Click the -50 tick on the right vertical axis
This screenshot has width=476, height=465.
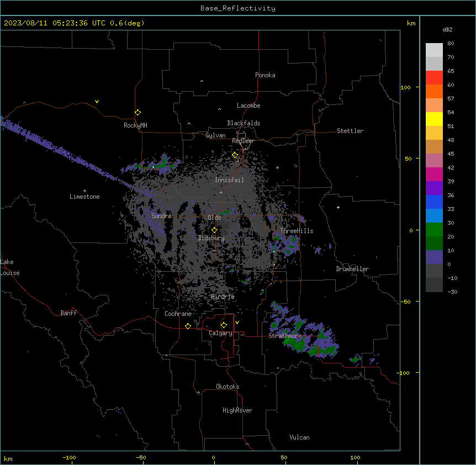[x=405, y=302]
